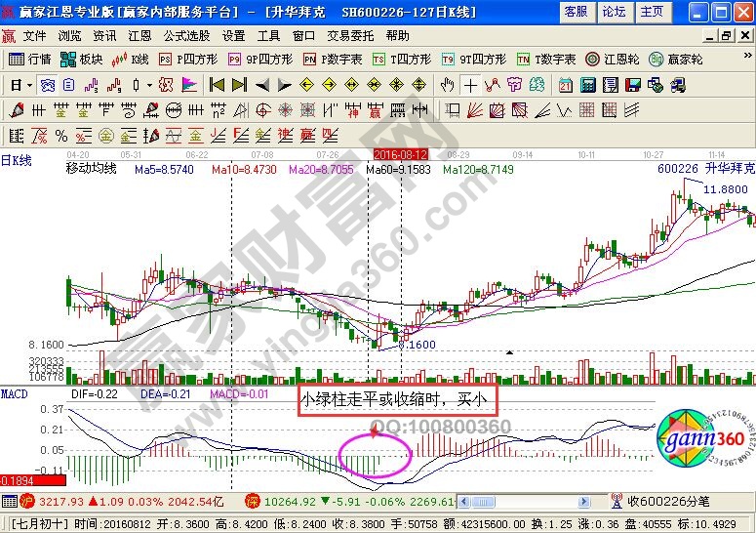Toggle the crosshair cursor tool

point(469,85)
